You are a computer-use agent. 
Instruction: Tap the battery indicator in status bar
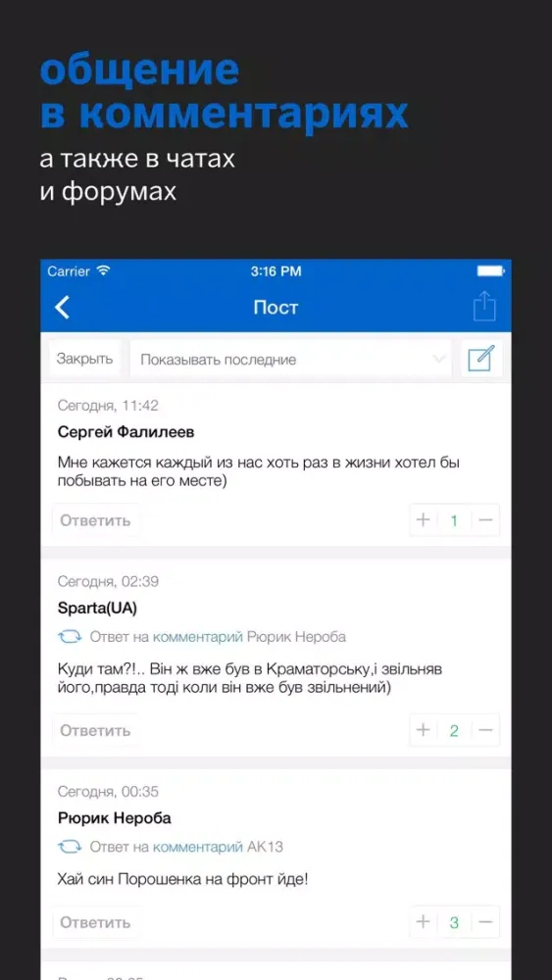click(x=490, y=271)
